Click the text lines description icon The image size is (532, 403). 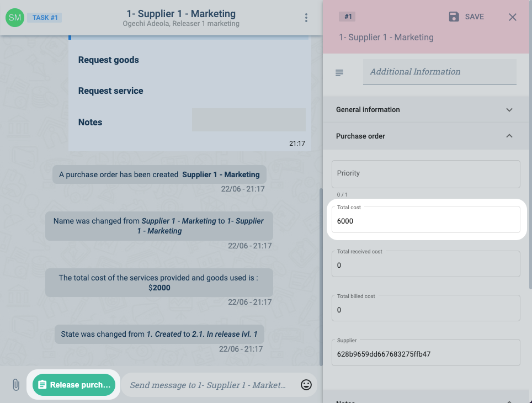click(x=339, y=73)
